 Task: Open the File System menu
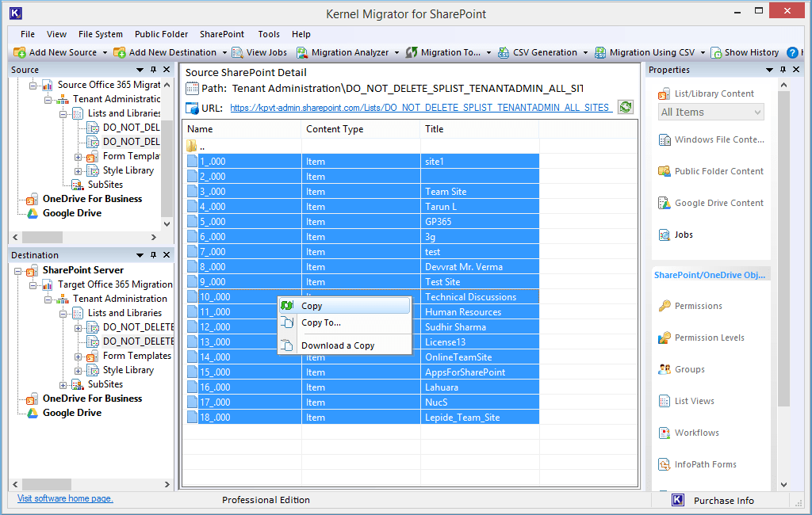point(101,34)
